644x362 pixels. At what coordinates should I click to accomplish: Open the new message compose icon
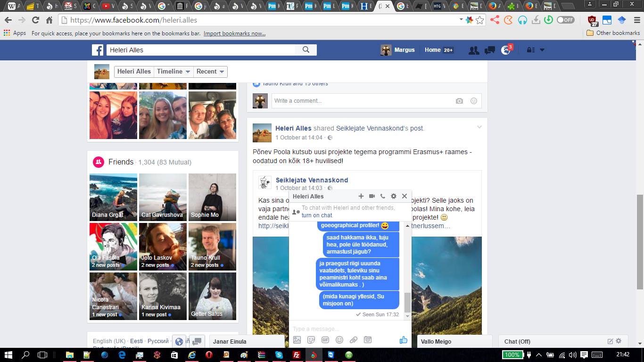(x=610, y=341)
